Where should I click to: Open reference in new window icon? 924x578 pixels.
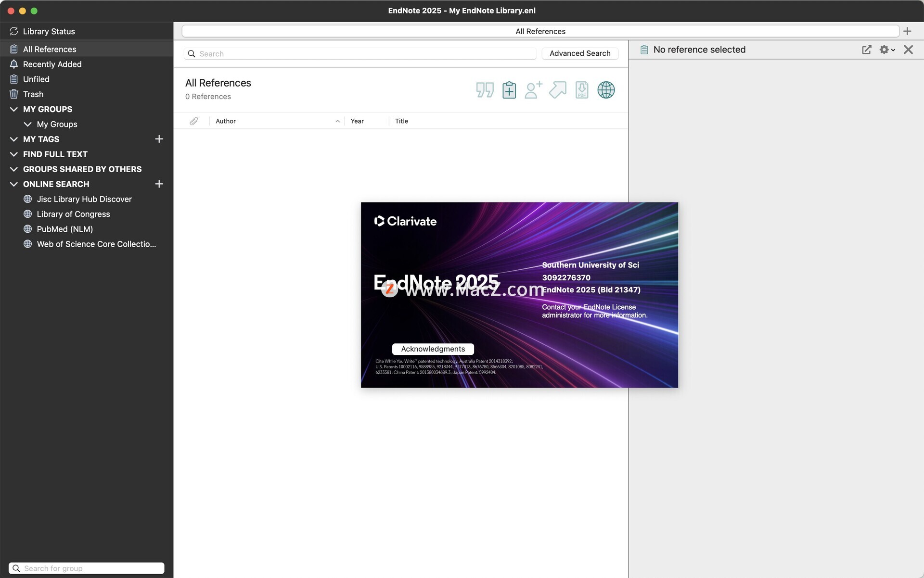866,50
